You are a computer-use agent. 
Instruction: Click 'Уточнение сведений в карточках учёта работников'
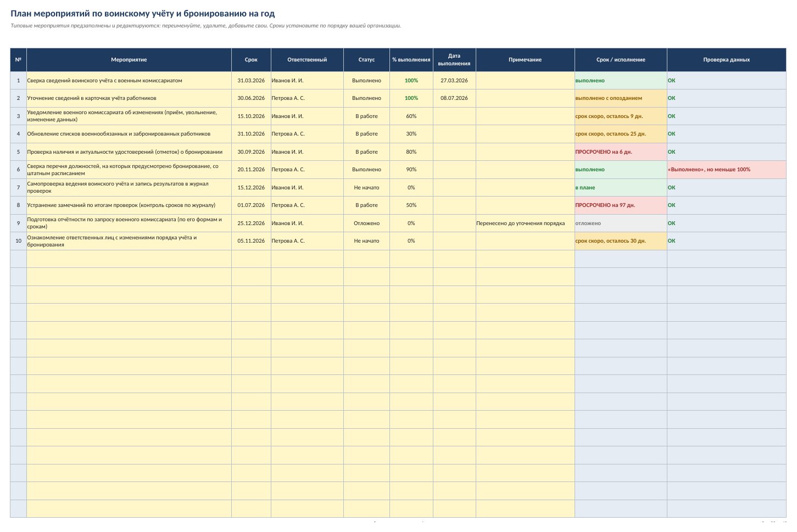129,98
